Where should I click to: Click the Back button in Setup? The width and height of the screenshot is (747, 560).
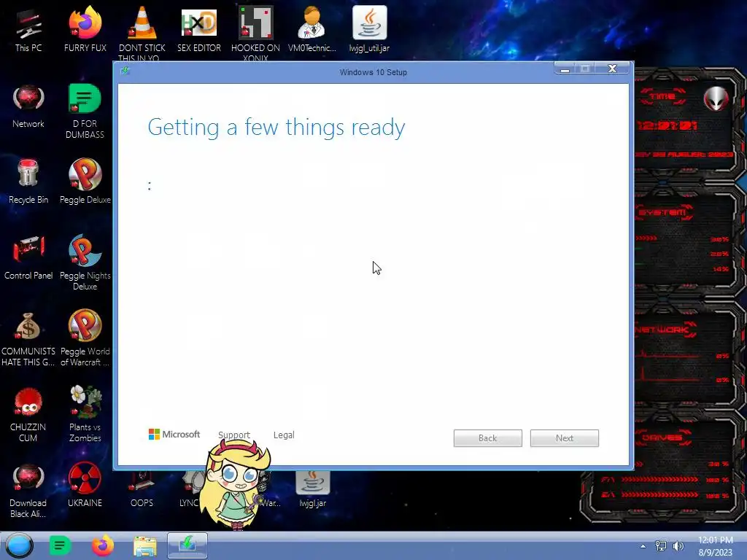(x=488, y=438)
